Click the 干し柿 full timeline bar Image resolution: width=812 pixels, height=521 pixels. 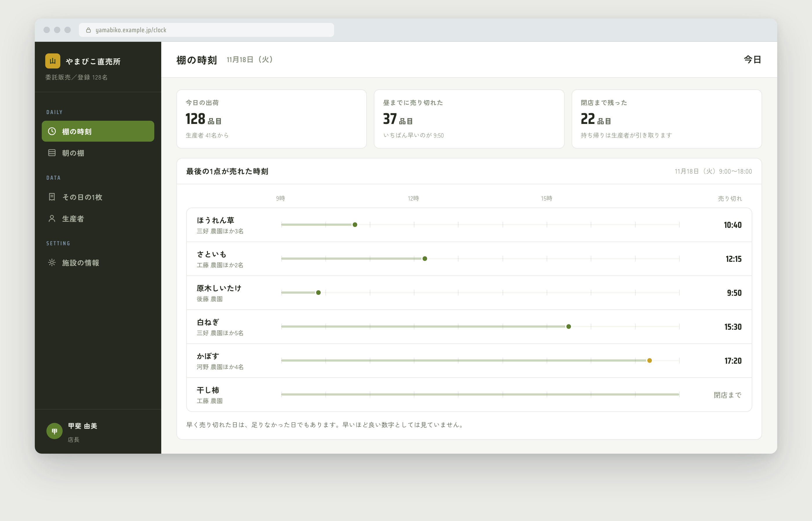point(480,394)
